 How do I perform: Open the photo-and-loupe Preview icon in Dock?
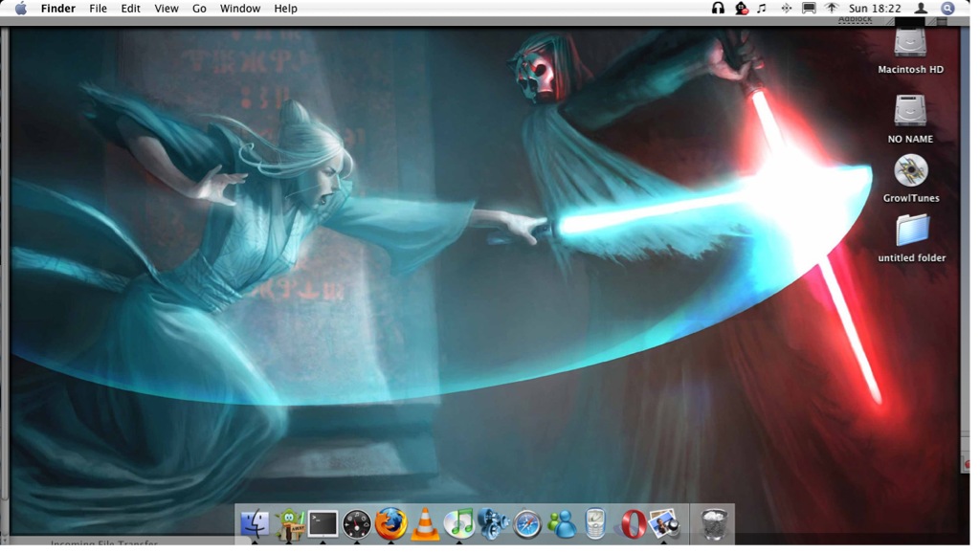point(664,523)
